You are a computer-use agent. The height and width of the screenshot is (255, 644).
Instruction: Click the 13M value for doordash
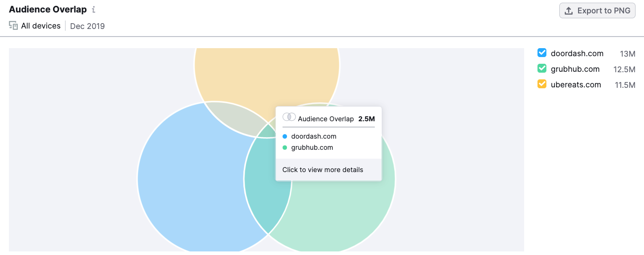628,54
